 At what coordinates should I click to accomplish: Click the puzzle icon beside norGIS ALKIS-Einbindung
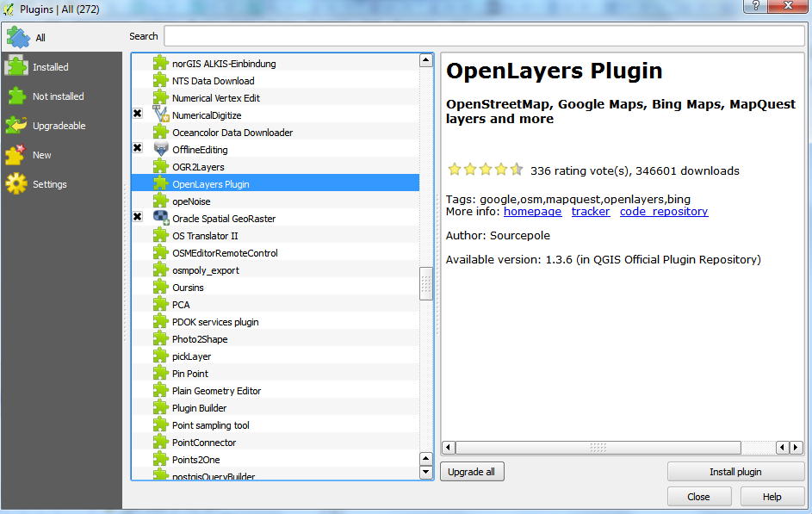click(161, 63)
